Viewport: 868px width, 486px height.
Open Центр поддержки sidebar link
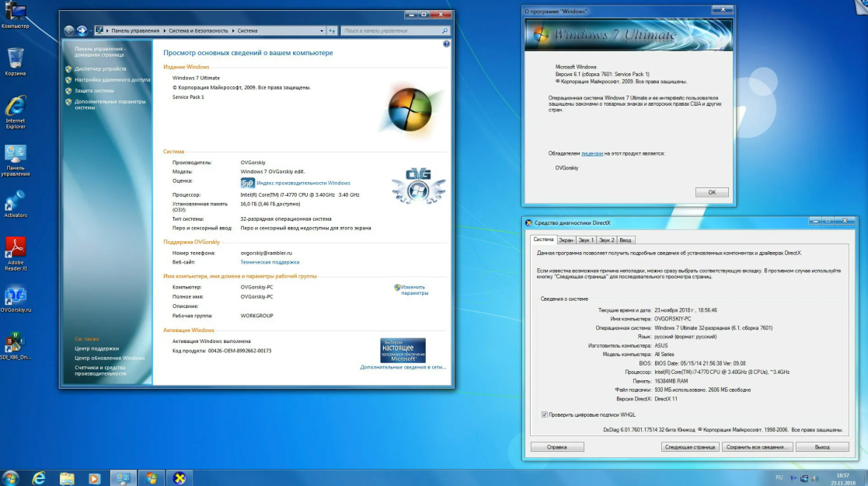(97, 349)
